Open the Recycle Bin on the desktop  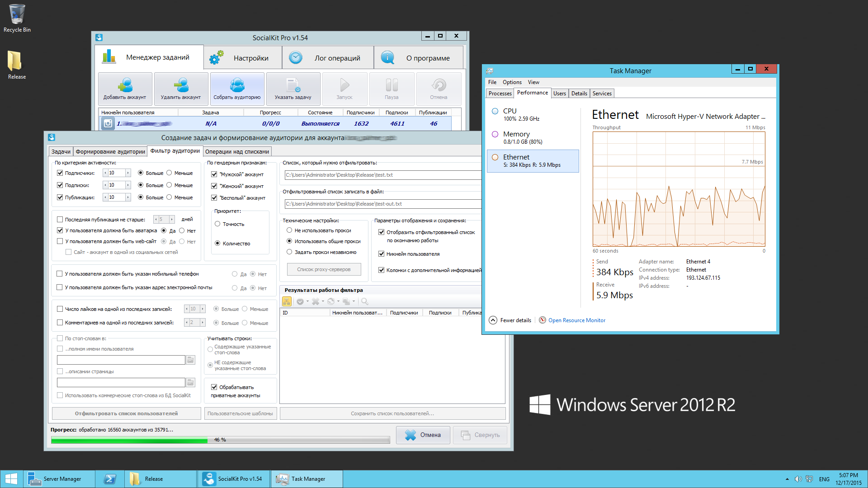coord(17,18)
